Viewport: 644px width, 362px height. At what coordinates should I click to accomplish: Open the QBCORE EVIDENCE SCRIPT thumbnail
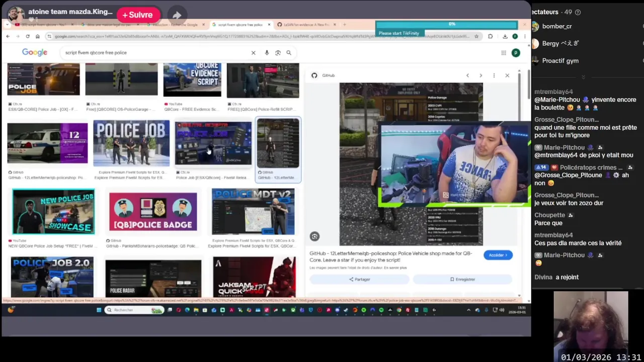click(x=192, y=80)
